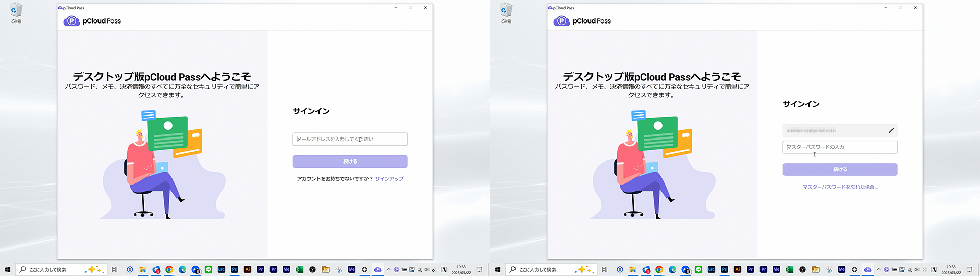980x276 pixels.
Task: Open the Start menu in left screenshot
Action: tap(8, 269)
